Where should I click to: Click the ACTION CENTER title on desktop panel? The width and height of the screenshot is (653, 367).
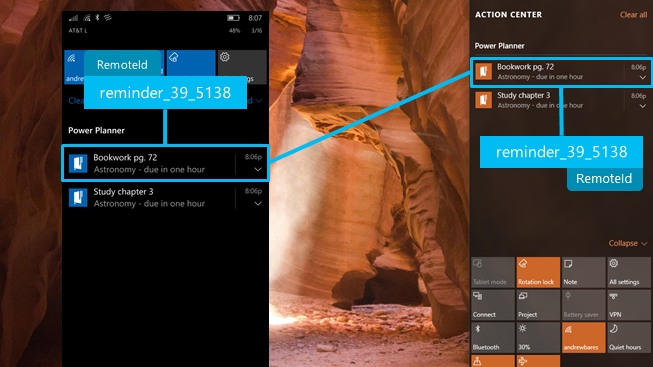pos(508,15)
